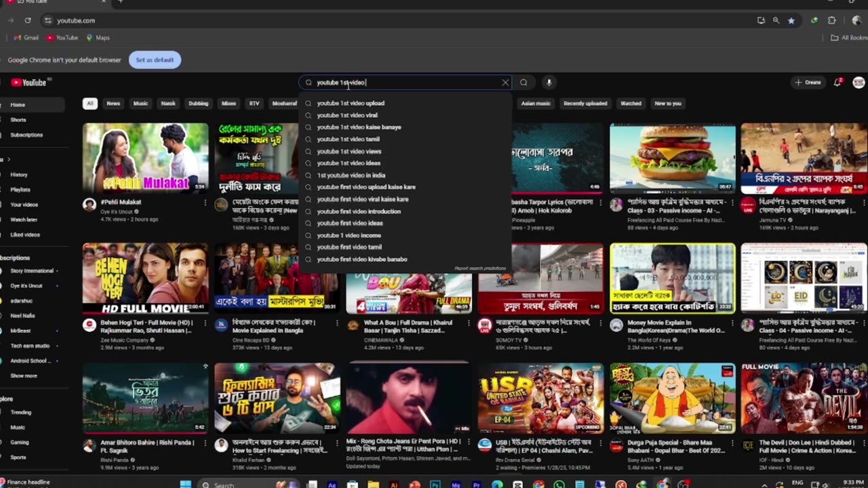Viewport: 868px width, 488px height.
Task: Open options menu for #Pehli Mulakat video
Action: [x=205, y=202]
